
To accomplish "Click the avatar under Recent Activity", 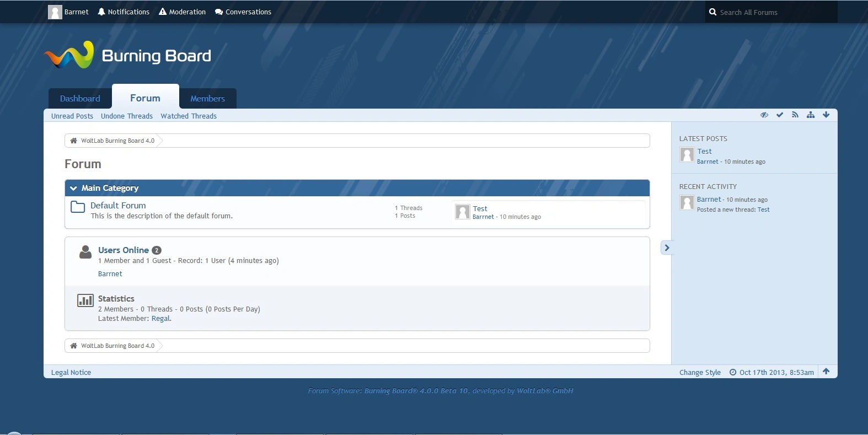I will point(687,203).
